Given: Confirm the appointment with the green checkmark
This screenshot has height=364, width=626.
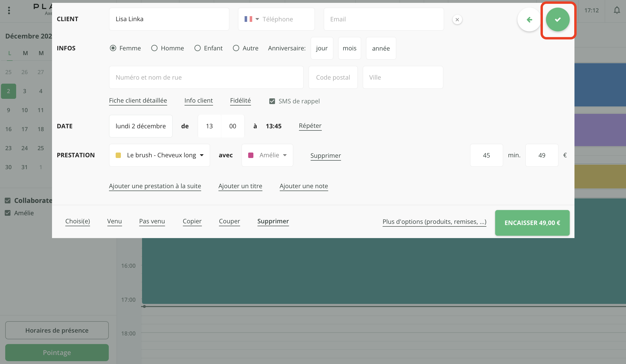Looking at the screenshot, I should (558, 19).
